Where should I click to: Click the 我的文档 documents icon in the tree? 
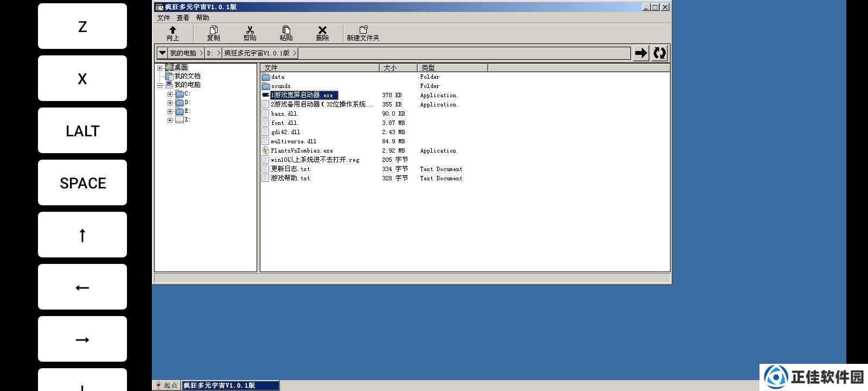point(169,76)
